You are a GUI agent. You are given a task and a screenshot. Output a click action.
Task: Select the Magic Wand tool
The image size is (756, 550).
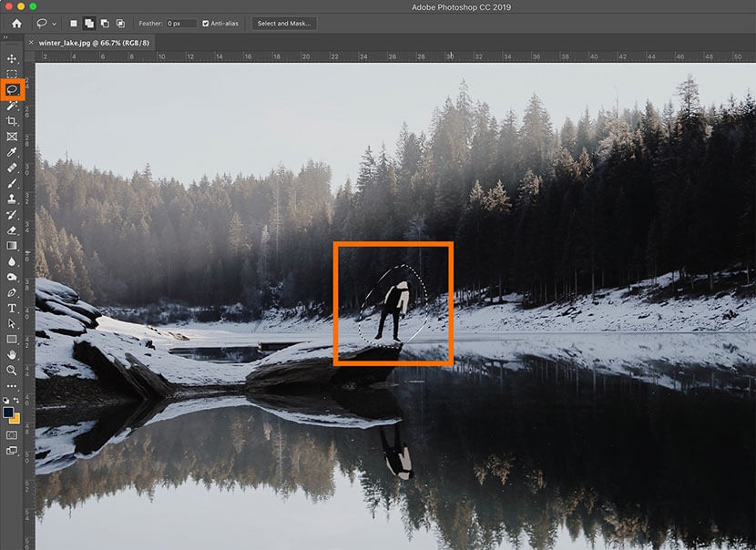pos(12,106)
